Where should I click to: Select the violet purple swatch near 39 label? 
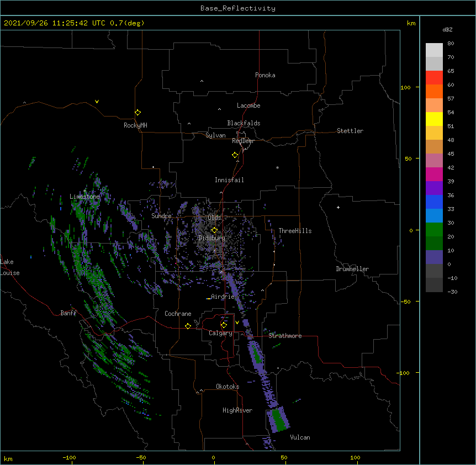[x=434, y=188]
